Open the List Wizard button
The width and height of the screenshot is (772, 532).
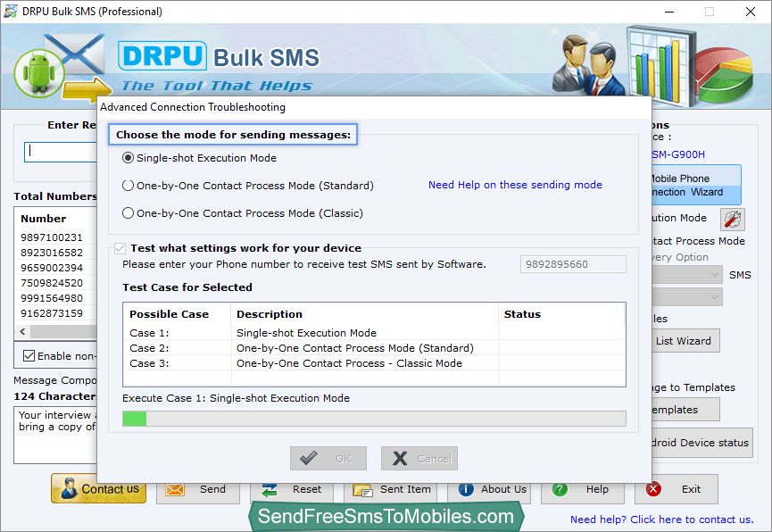685,341
